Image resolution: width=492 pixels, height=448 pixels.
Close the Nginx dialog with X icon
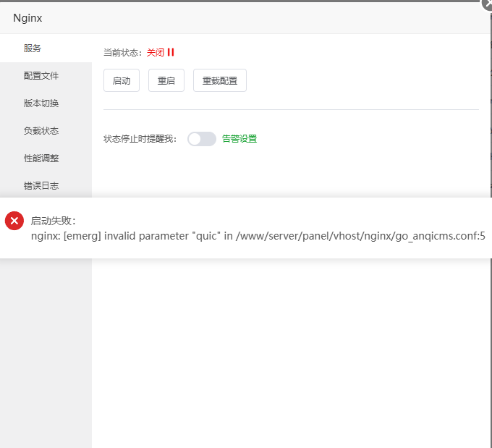[x=487, y=4]
